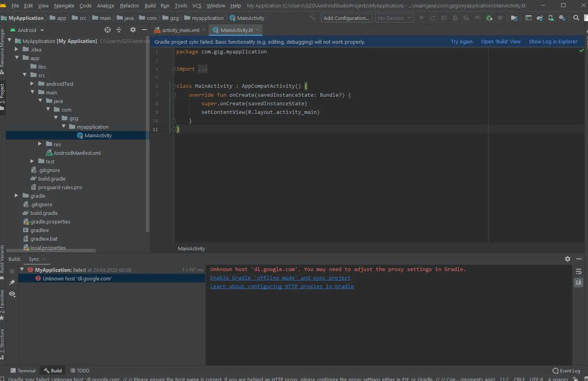Click the Search Everywhere magnifier icon
This screenshot has width=588, height=381.
[x=576, y=18]
